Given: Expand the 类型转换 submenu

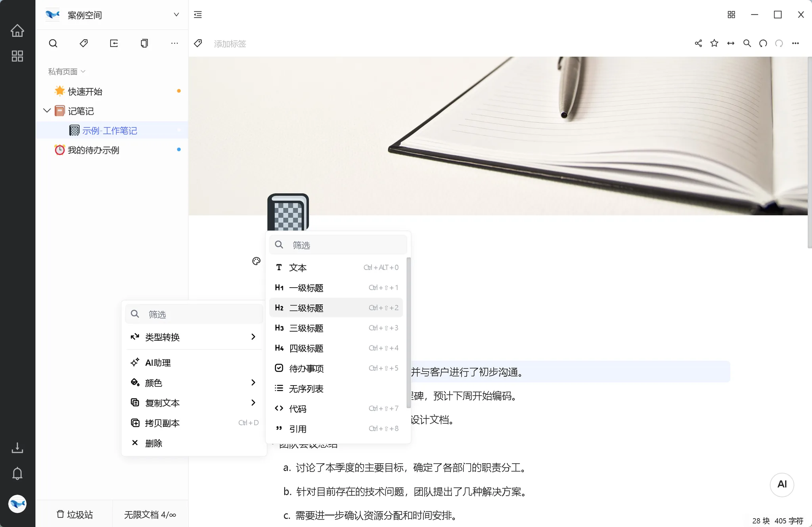Looking at the screenshot, I should click(194, 337).
